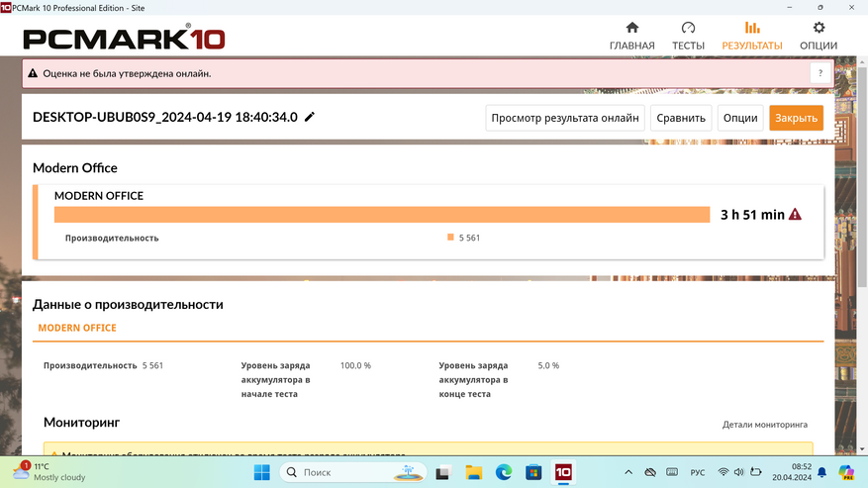Image resolution: width=868 pixels, height=488 pixels.
Task: Click the Сравнить button
Action: click(681, 118)
